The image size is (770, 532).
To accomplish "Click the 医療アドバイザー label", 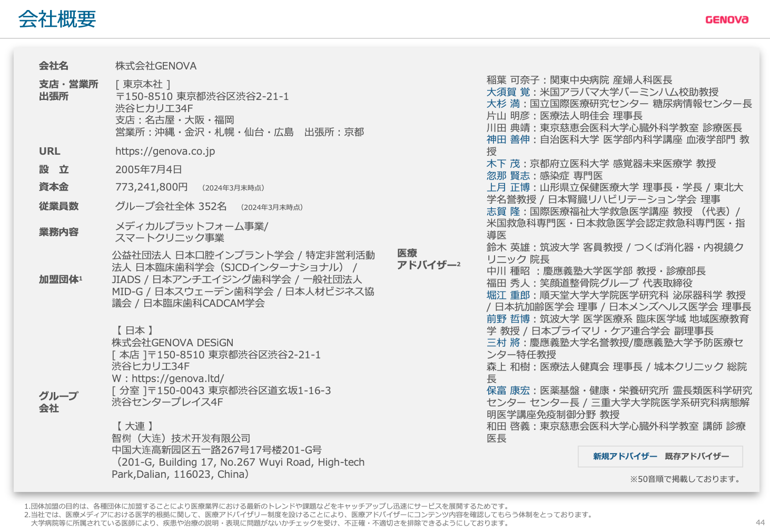I will 428,259.
